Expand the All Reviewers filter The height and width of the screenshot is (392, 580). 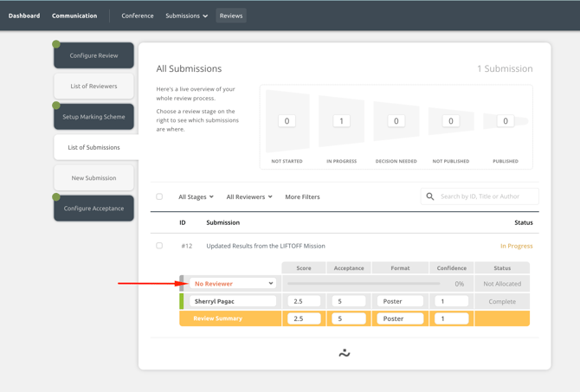tap(249, 197)
